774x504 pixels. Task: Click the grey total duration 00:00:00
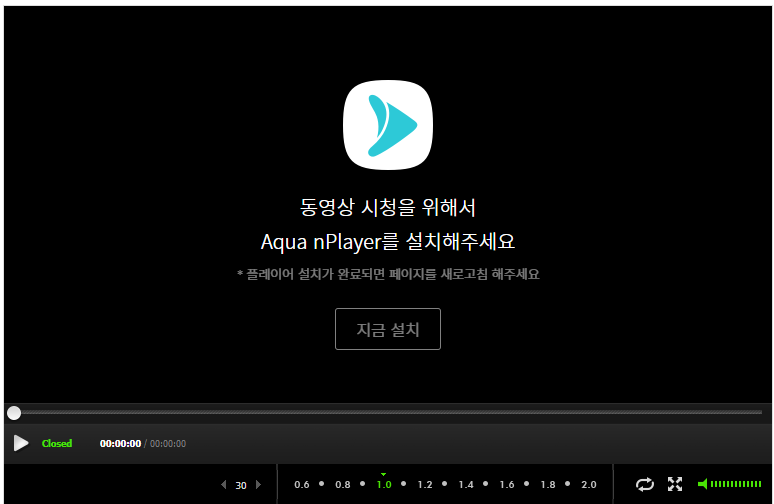[x=168, y=444]
